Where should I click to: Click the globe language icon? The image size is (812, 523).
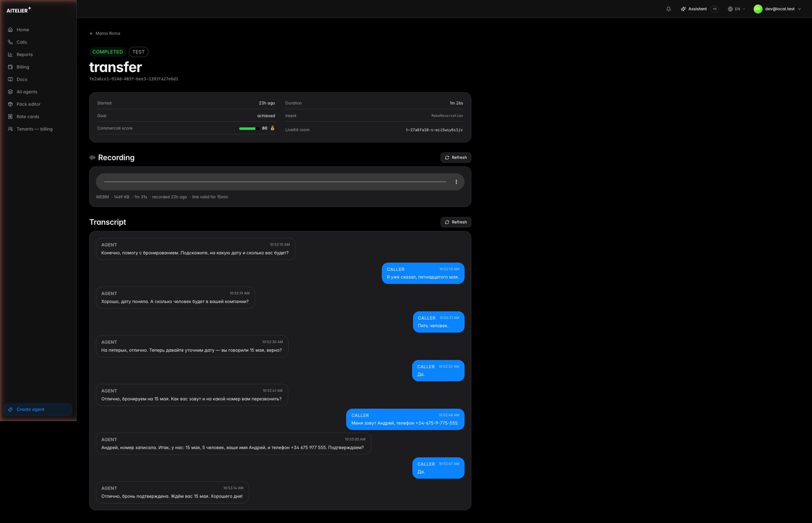point(730,9)
